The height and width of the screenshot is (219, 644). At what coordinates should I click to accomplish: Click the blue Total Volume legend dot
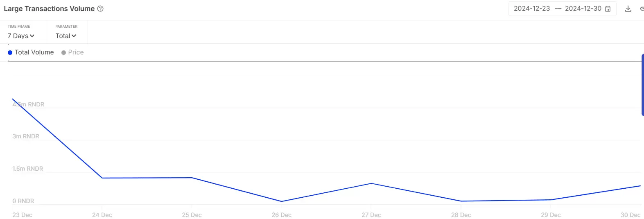(x=10, y=52)
